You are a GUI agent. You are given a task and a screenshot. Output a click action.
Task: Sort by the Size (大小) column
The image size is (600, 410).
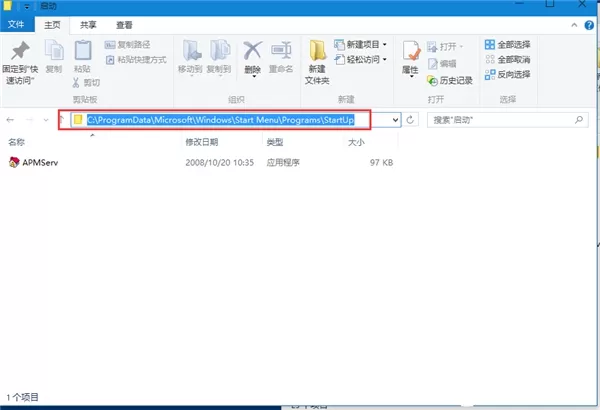pos(356,142)
